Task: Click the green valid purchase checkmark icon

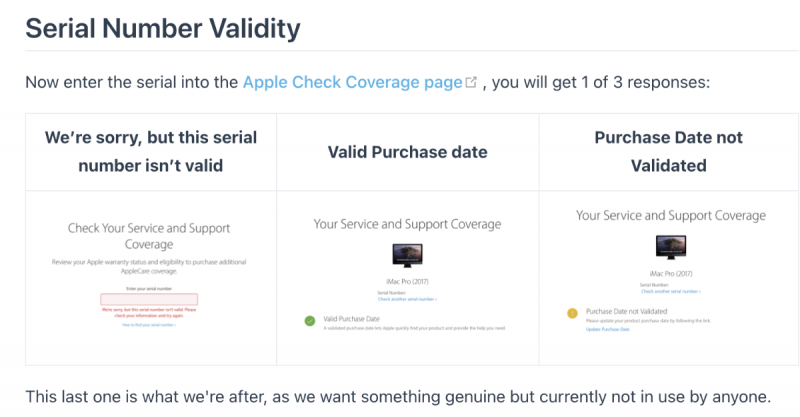Action: coord(309,321)
